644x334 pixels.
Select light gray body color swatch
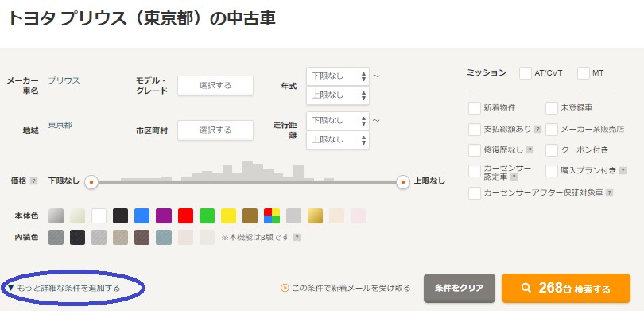point(293,216)
